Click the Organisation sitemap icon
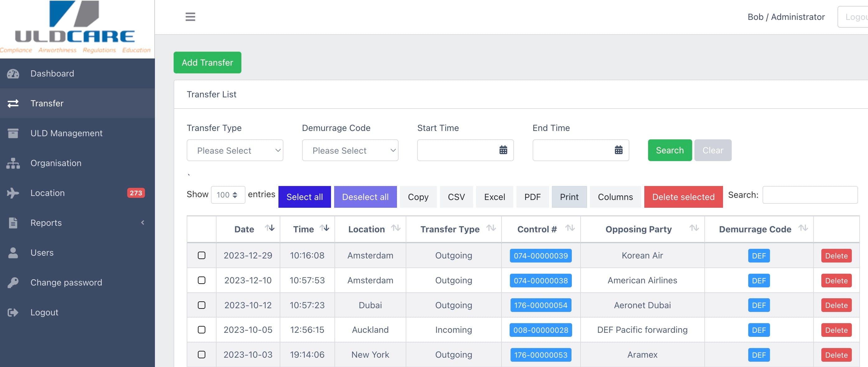The width and height of the screenshot is (868, 367). 13,163
